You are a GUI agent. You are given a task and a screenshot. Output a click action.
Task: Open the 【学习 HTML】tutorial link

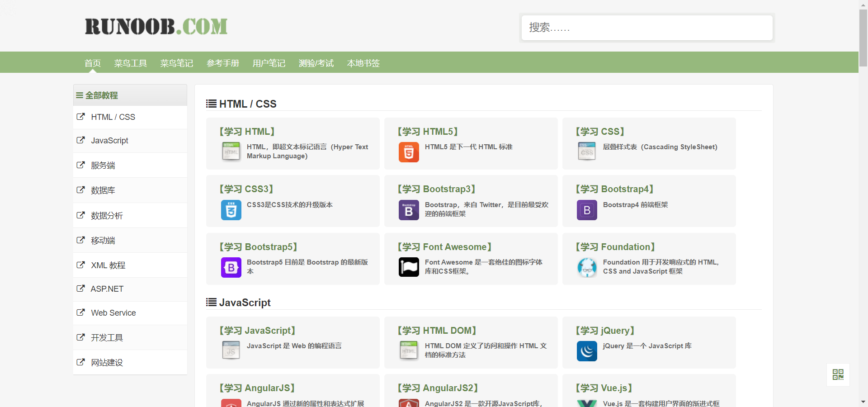point(246,132)
